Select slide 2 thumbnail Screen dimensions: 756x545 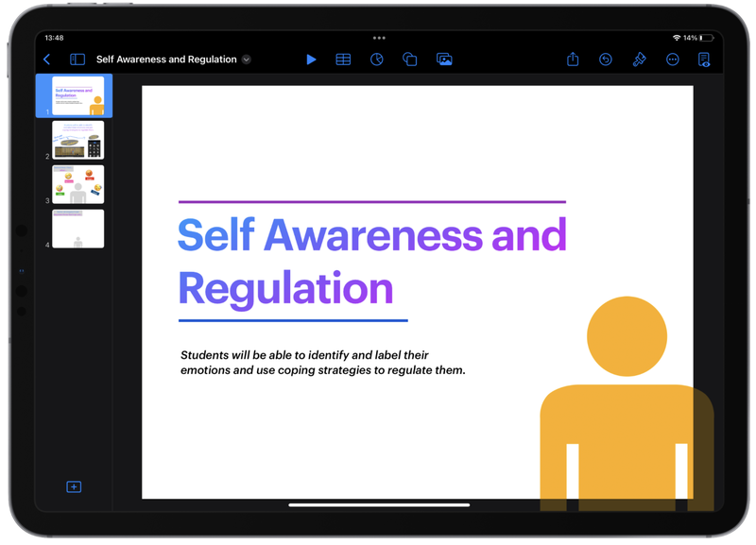(78, 140)
